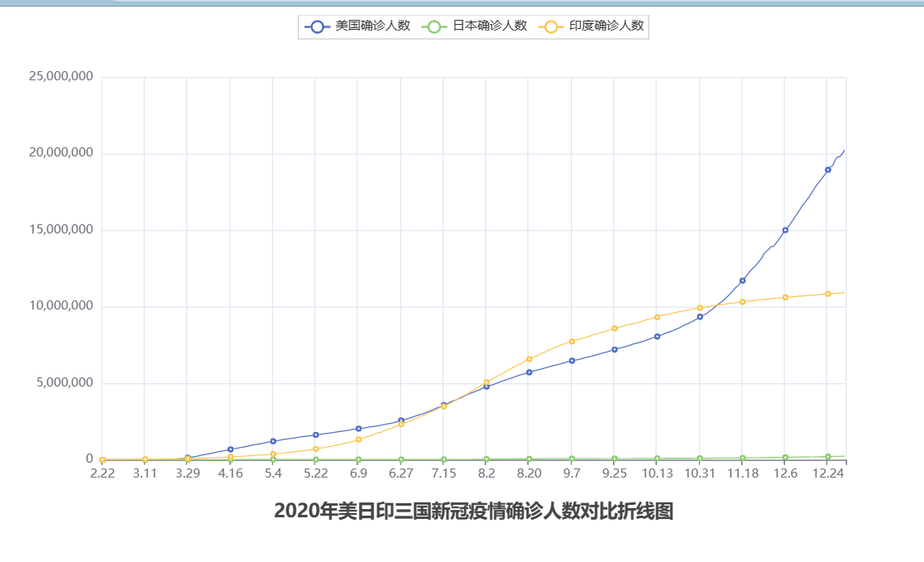The height and width of the screenshot is (562, 924).
Task: Toggle the 美国确诊人数 legend series
Action: click(x=357, y=26)
